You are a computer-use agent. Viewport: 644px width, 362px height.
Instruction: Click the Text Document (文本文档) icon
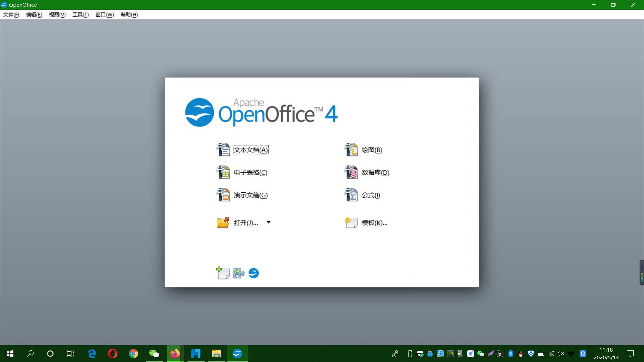point(223,150)
